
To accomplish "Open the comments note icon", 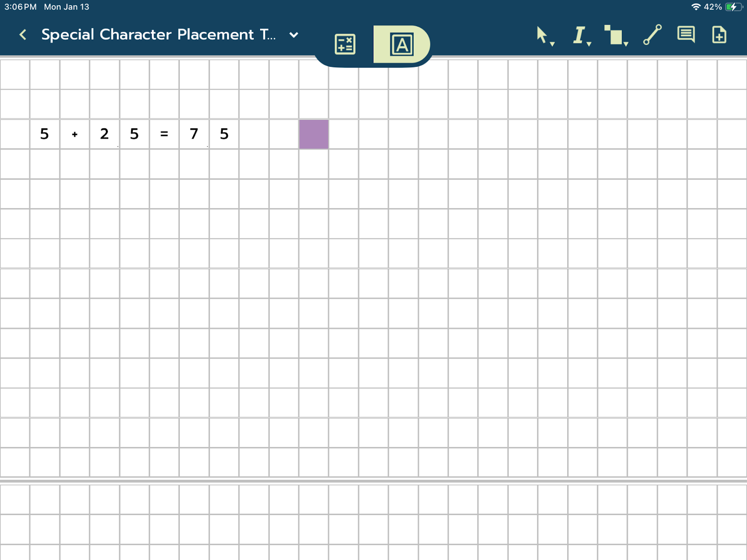I will pyautogui.click(x=686, y=35).
